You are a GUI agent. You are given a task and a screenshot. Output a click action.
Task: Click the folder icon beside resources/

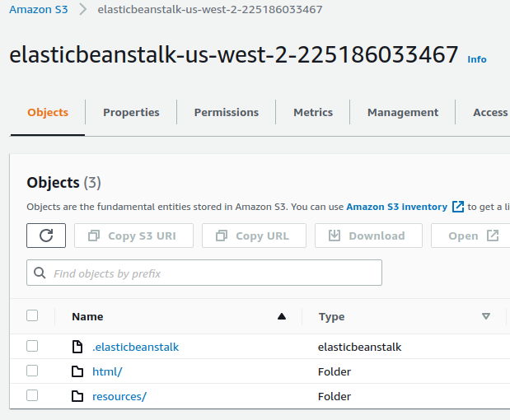click(77, 396)
